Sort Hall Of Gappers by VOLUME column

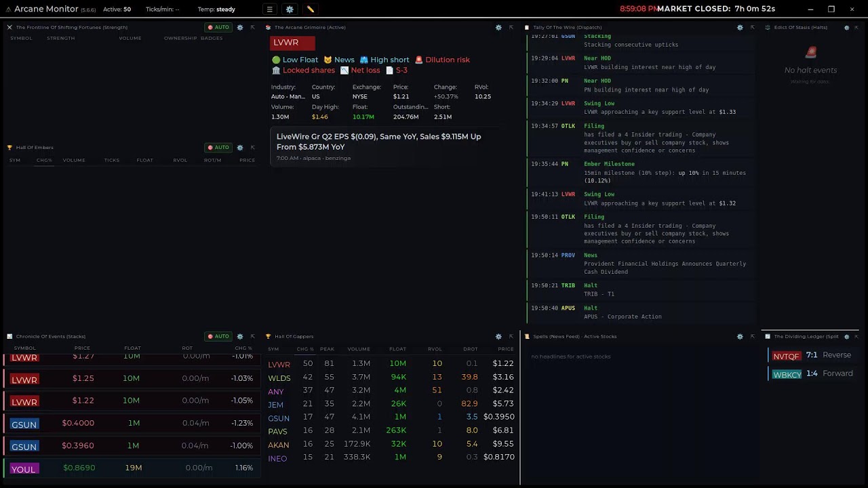pos(359,349)
